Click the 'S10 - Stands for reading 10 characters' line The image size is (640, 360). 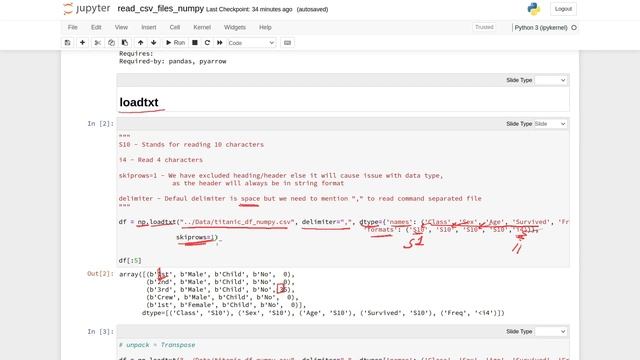tap(191, 144)
